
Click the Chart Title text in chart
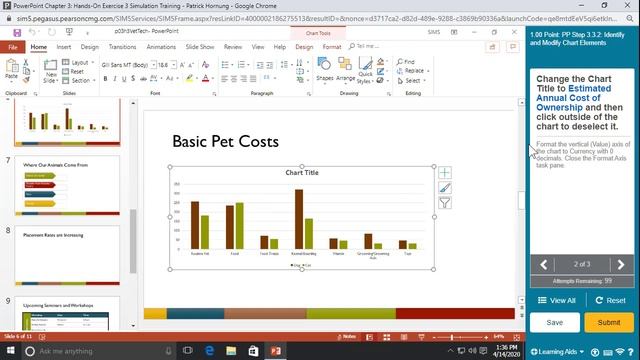[302, 173]
